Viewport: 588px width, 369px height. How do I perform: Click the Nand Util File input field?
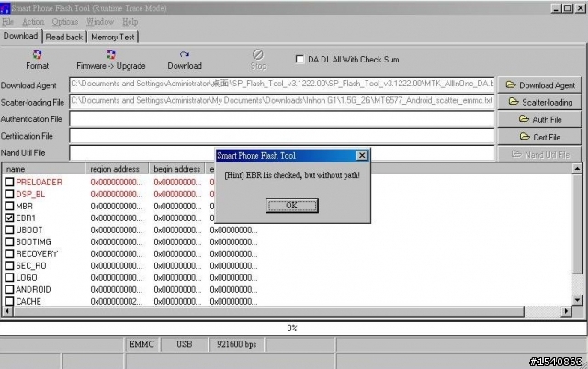142,153
